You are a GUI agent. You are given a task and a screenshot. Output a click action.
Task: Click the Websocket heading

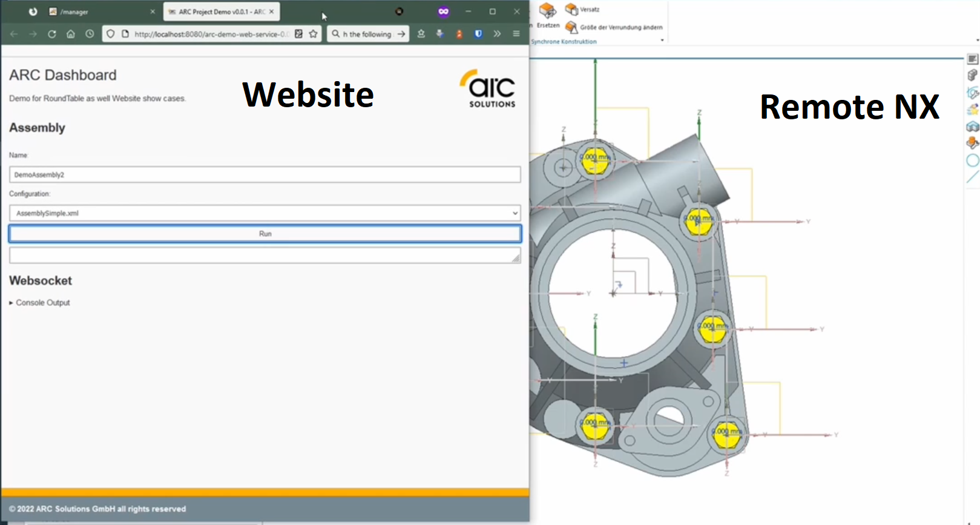click(41, 280)
